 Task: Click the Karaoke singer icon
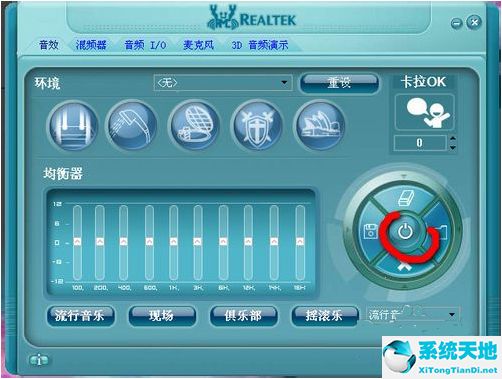pyautogui.click(x=425, y=112)
